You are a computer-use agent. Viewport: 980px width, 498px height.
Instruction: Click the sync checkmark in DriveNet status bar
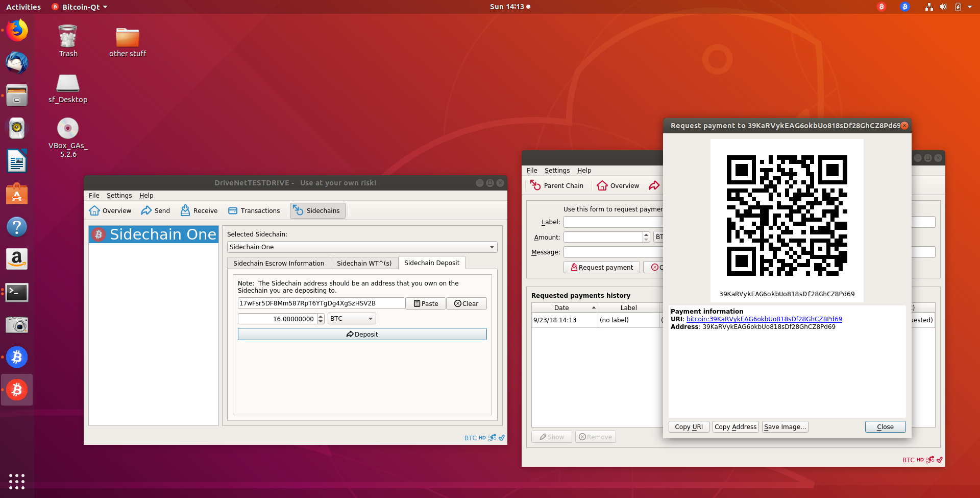tap(502, 438)
